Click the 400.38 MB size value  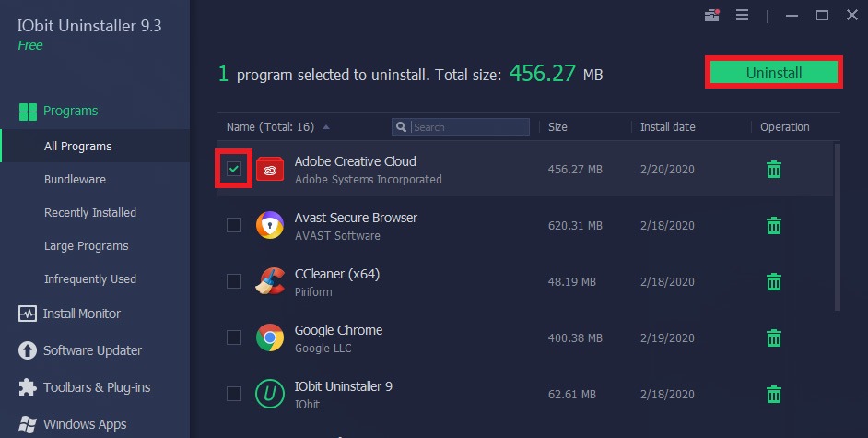pos(575,337)
